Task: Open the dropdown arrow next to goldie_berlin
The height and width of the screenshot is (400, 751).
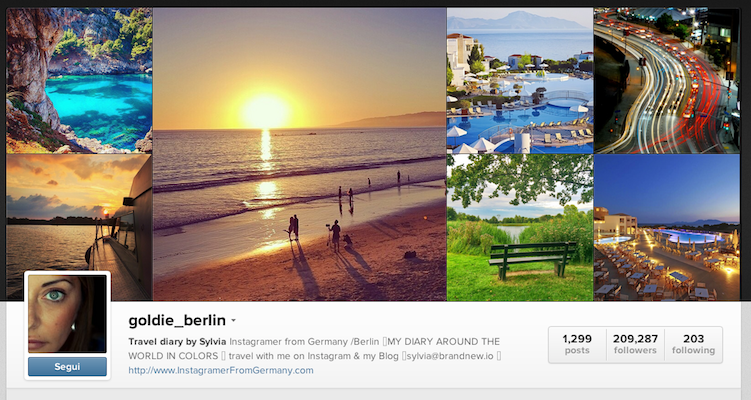Action: click(233, 320)
